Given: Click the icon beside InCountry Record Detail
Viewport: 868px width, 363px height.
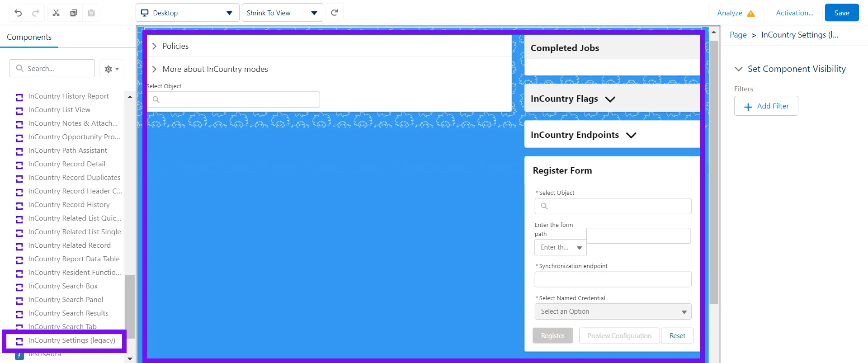Looking at the screenshot, I should 19,165.
